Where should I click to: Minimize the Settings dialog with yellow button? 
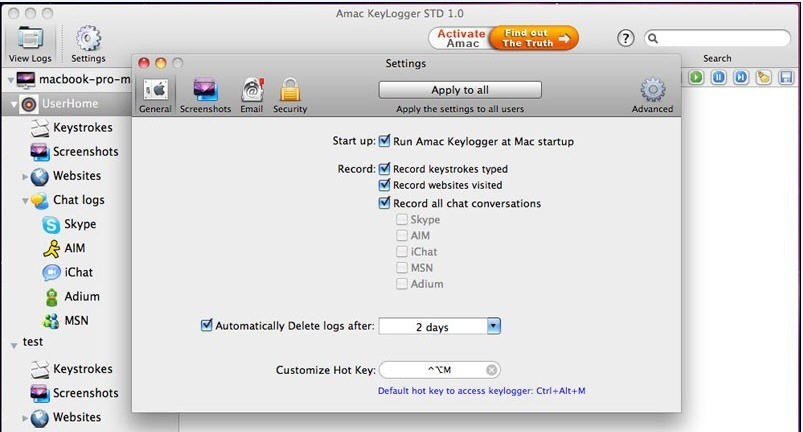161,63
